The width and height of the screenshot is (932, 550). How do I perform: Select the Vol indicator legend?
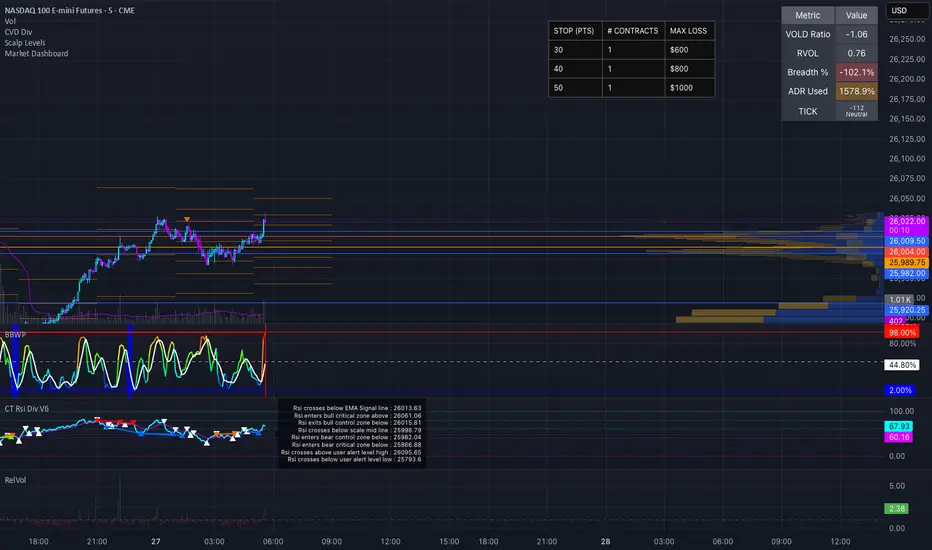[x=10, y=20]
